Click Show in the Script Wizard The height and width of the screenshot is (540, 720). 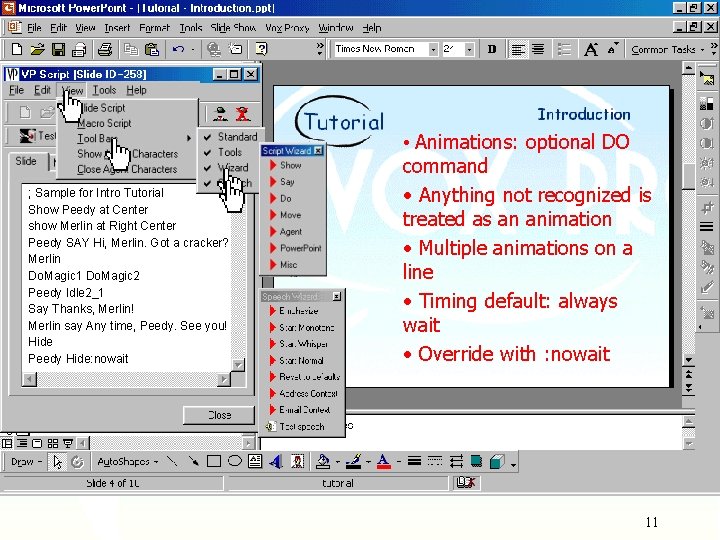[290, 165]
